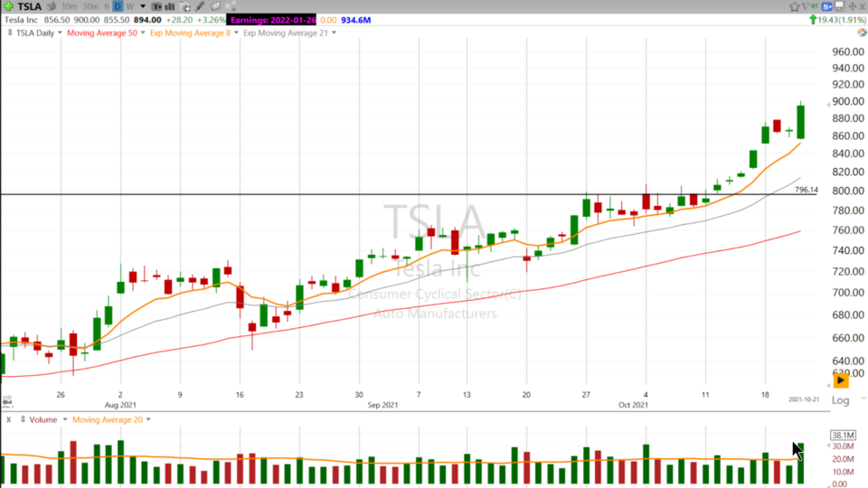868x488 pixels.
Task: Click the Volume indicator label
Action: (x=43, y=420)
